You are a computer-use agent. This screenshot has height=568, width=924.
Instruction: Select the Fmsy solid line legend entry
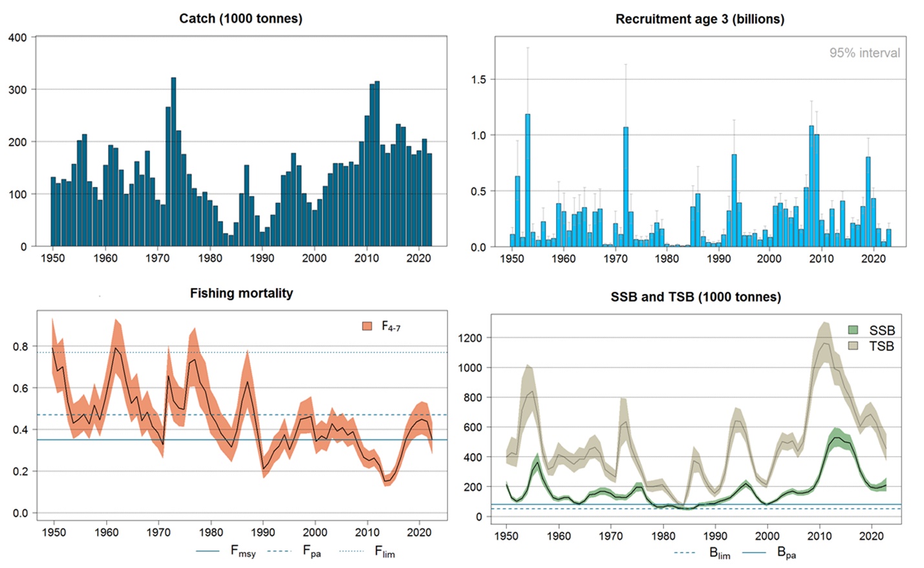pos(226,551)
